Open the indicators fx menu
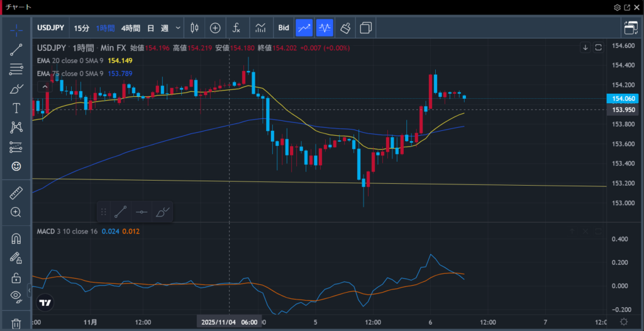The height and width of the screenshot is (331, 644). 236,28
